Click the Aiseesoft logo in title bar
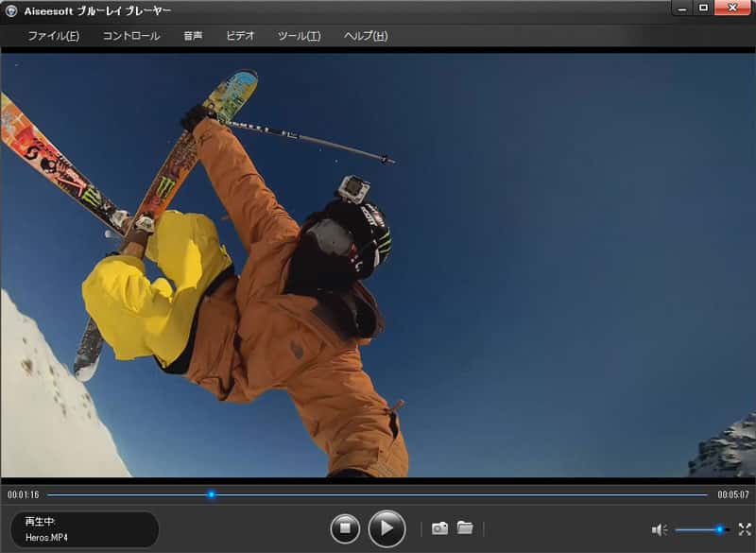Image resolution: width=756 pixels, height=553 pixels. point(12,9)
